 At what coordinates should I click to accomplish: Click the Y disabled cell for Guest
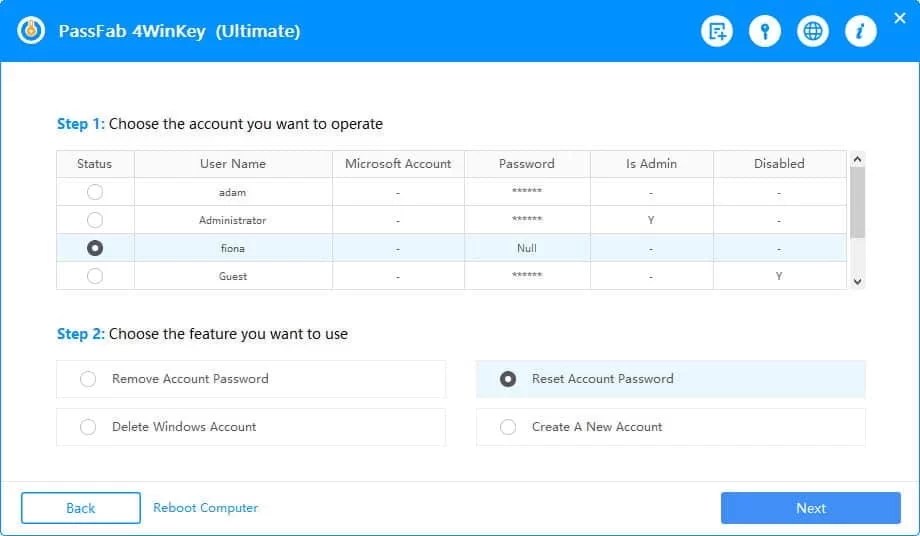(x=779, y=276)
